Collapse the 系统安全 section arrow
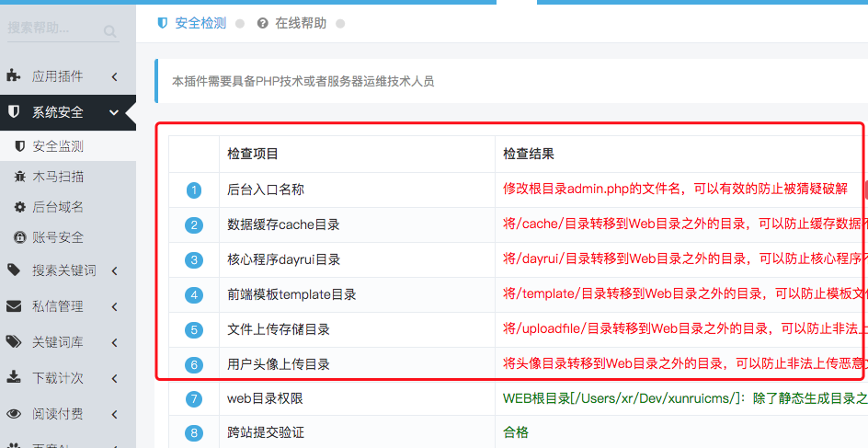Image resolution: width=868 pixels, height=448 pixels. click(x=114, y=112)
